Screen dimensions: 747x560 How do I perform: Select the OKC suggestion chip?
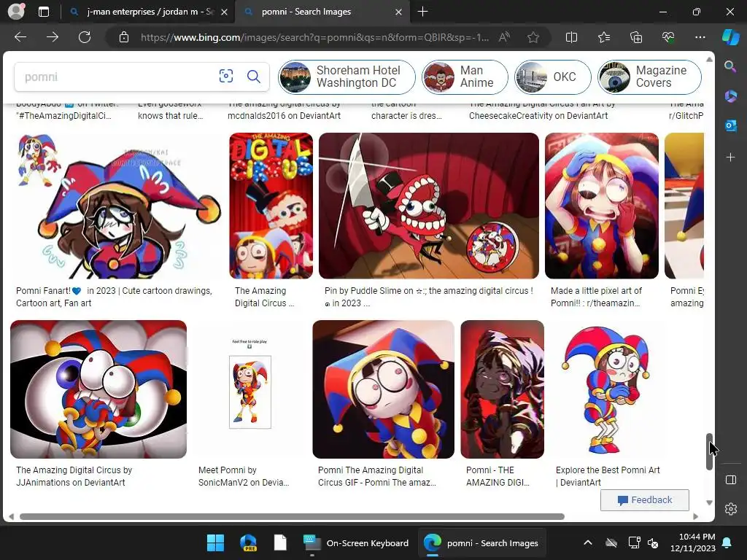(553, 77)
